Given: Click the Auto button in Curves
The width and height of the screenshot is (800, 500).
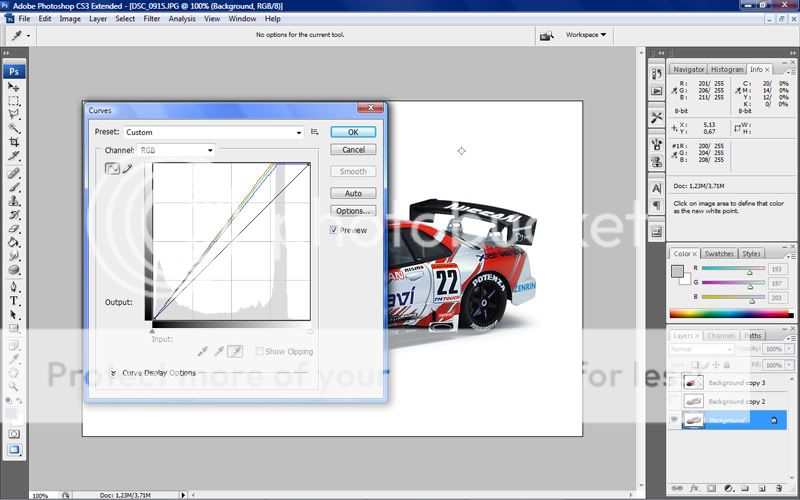Looking at the screenshot, I should click(353, 193).
